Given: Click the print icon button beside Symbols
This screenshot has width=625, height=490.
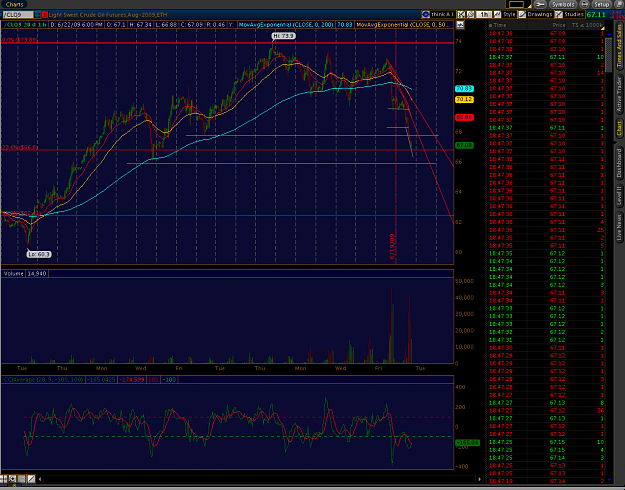Looking at the screenshot, I should 584,4.
